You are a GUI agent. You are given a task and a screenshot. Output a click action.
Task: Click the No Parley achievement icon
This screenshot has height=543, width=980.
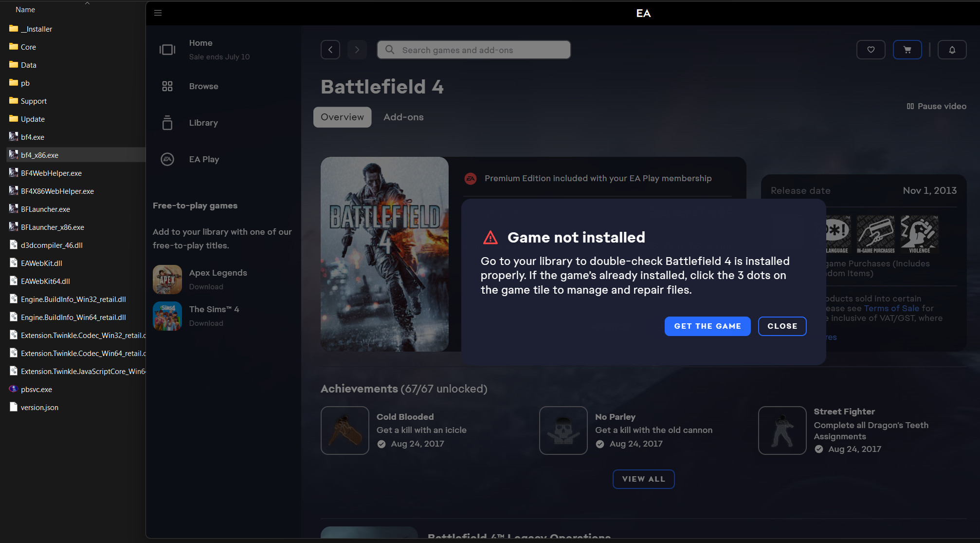tap(563, 431)
